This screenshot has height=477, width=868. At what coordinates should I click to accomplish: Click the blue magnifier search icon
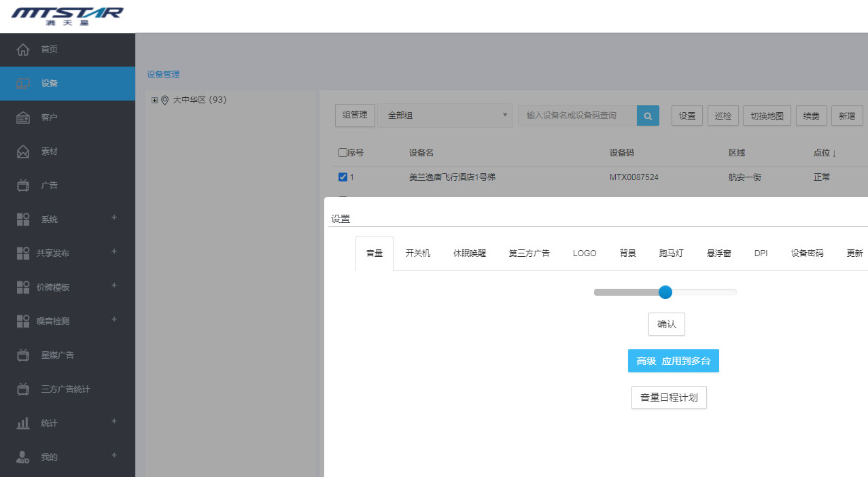click(647, 116)
